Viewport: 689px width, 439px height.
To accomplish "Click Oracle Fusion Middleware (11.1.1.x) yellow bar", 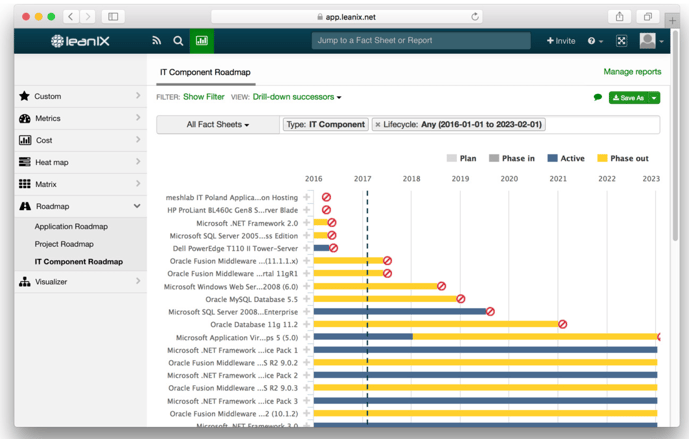I will click(349, 261).
